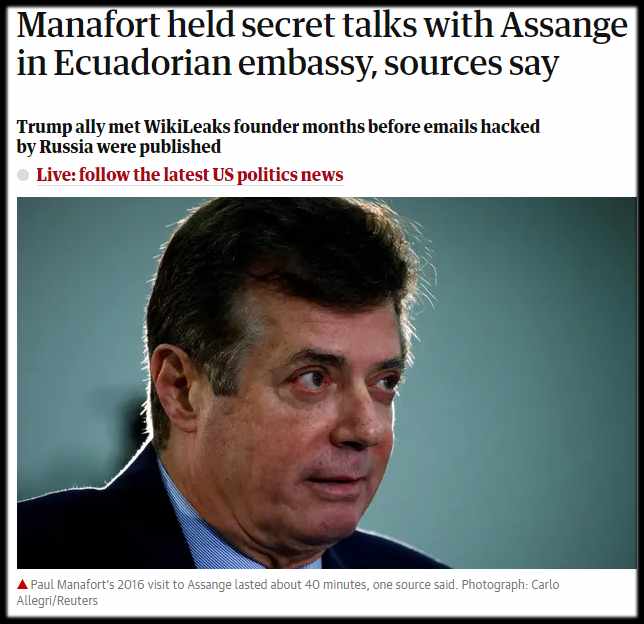Click 'Photograph: Carlo' credit text
The height and width of the screenshot is (624, 644).
[x=510, y=584]
